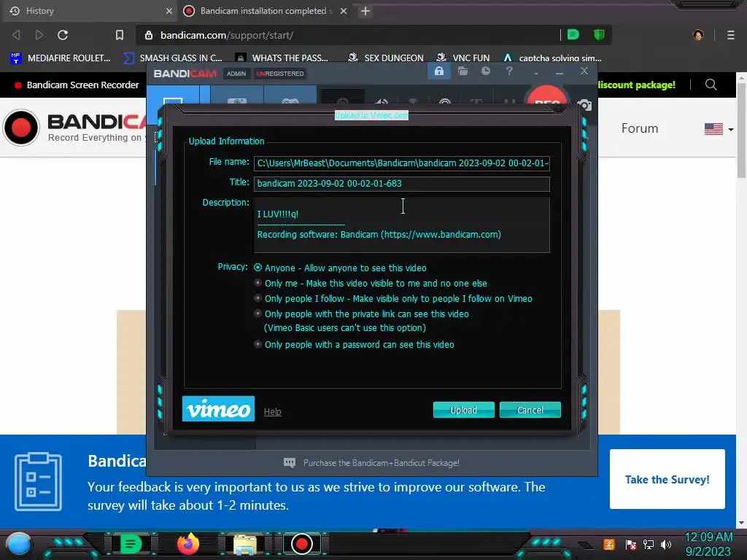This screenshot has height=560, width=747.
Task: Close the History tab
Action: tap(169, 11)
